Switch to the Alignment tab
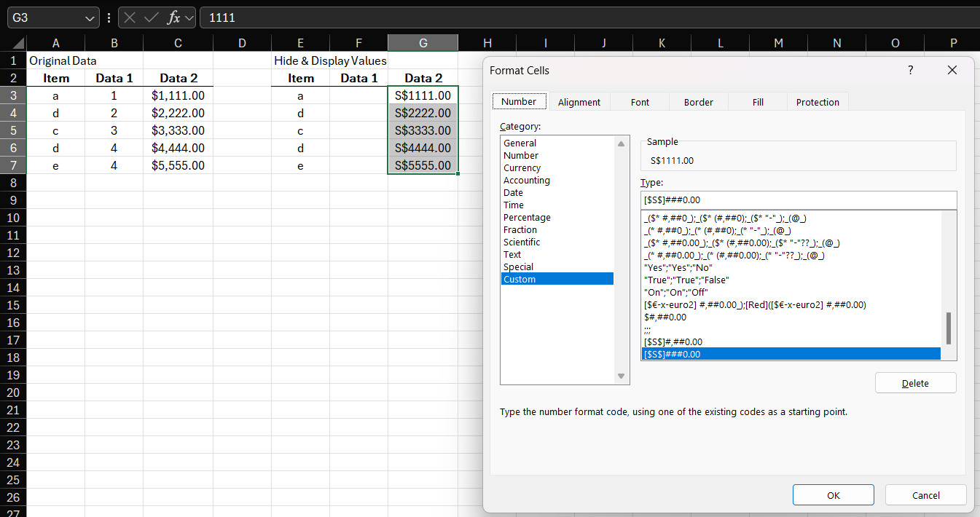Screen dimensions: 980x517 (579, 102)
